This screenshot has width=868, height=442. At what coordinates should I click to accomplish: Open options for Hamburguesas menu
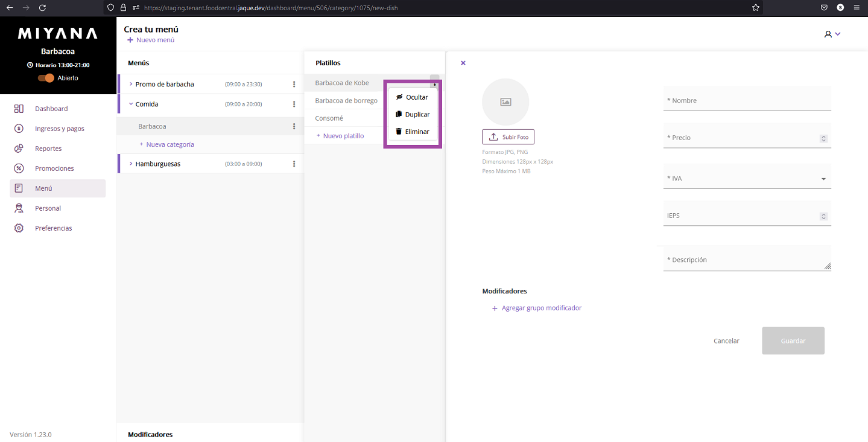[x=294, y=164]
